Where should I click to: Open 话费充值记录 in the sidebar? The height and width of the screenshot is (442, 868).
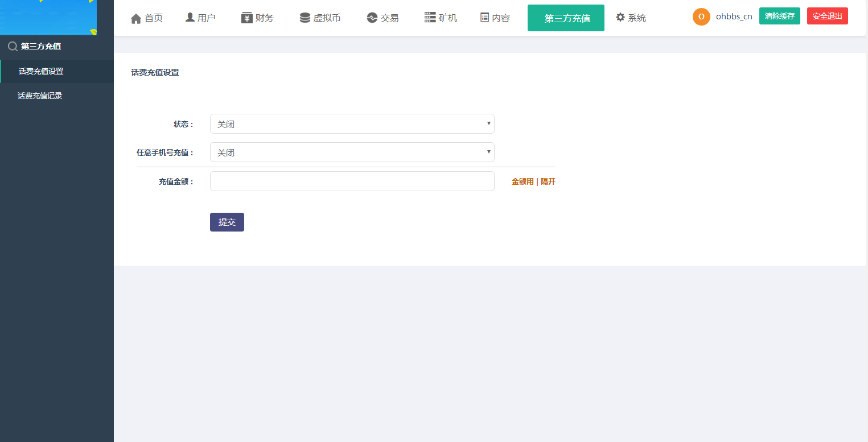pos(40,96)
